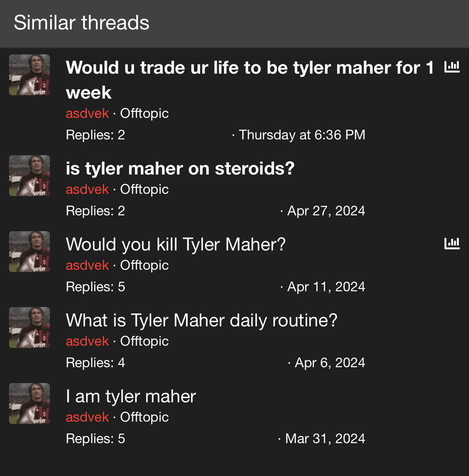Click avatar next to 'is tyler maher on steroids?'
This screenshot has height=476, width=469.
coord(29,176)
